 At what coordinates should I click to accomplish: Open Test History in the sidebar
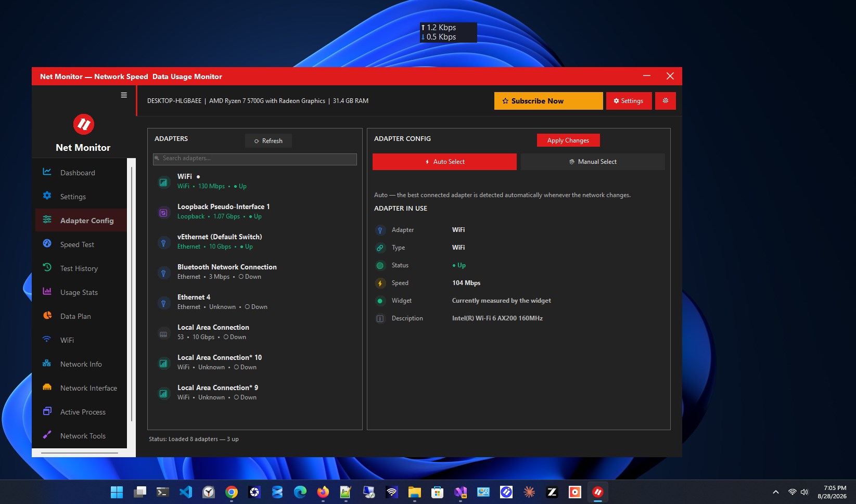[81, 268]
